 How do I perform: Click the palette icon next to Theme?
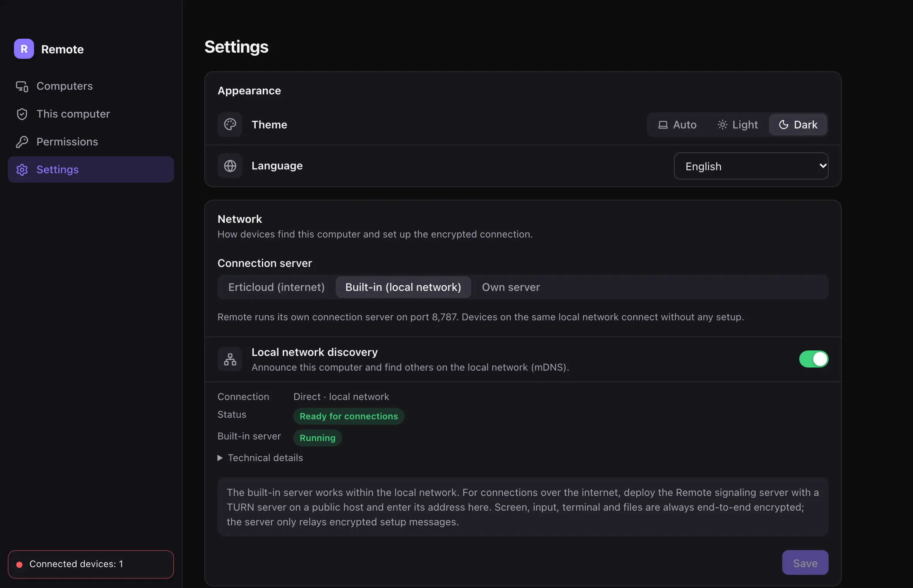click(x=230, y=125)
